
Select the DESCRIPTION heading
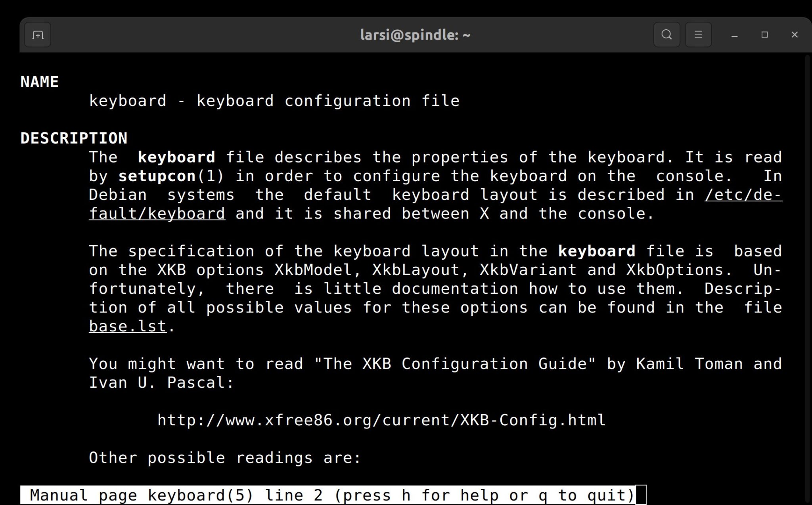74,138
